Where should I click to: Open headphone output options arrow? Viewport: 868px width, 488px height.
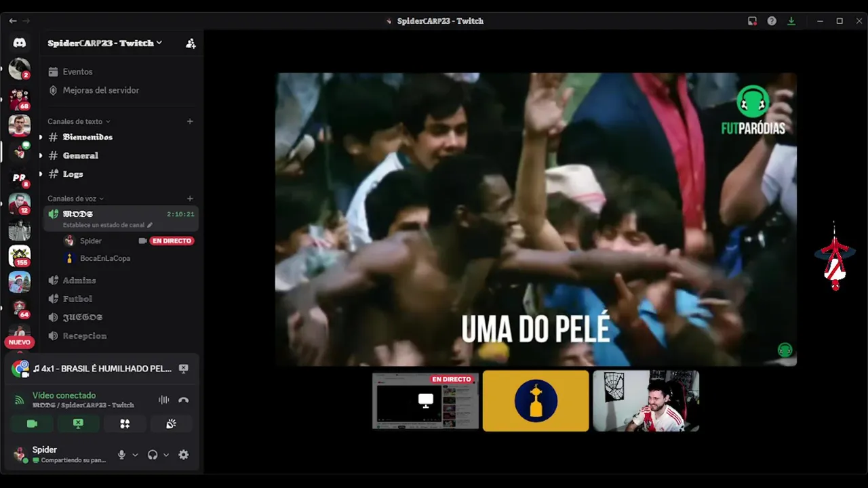coord(166,455)
